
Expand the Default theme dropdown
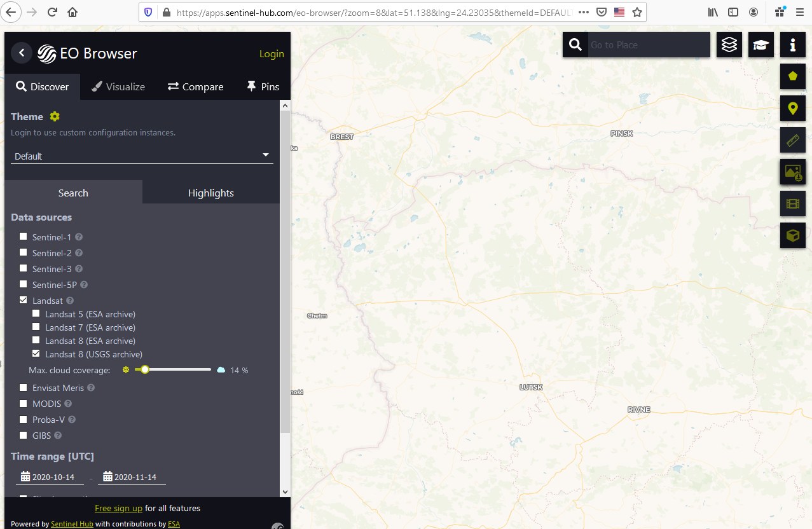142,156
